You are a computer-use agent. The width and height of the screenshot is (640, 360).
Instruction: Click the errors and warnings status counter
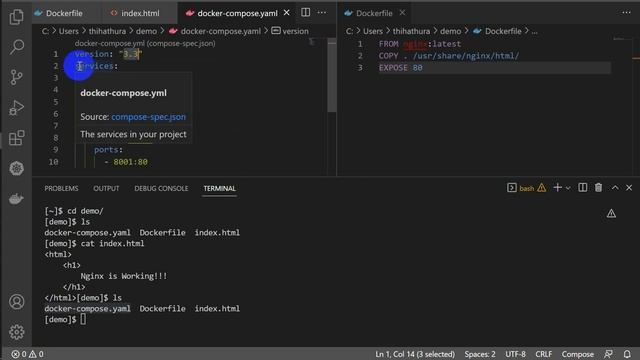tap(27, 354)
